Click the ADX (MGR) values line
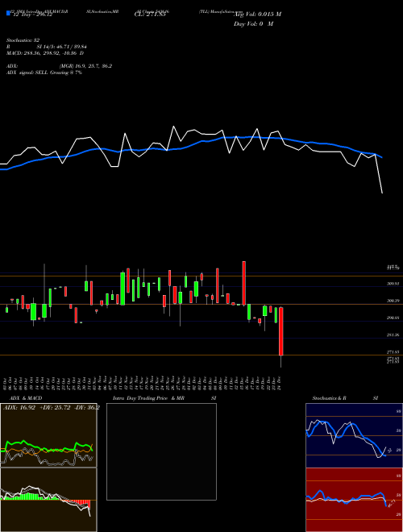 59,66
